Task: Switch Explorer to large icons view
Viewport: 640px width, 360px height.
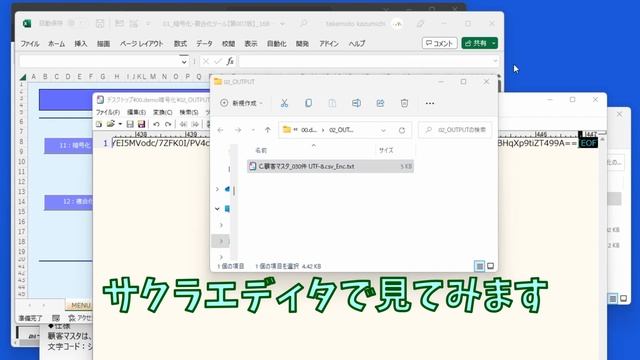Action: [490, 266]
